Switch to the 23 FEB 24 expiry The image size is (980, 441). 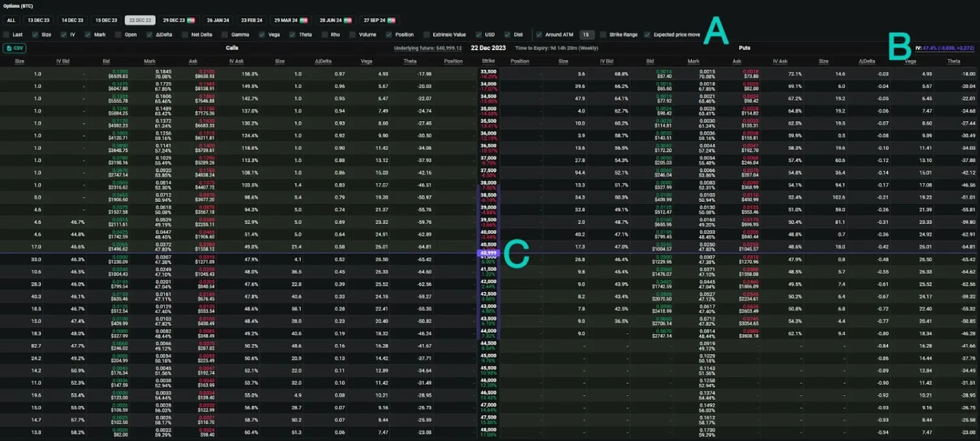tap(251, 20)
